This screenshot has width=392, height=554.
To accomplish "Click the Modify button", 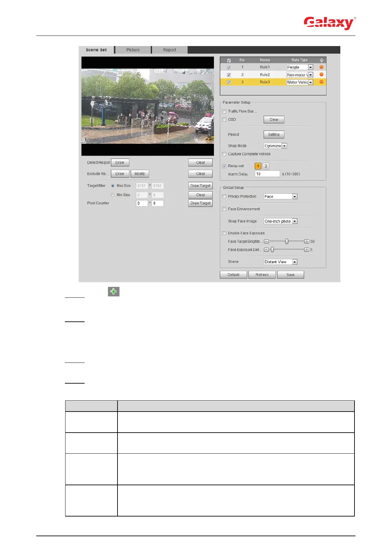I will point(140,174).
